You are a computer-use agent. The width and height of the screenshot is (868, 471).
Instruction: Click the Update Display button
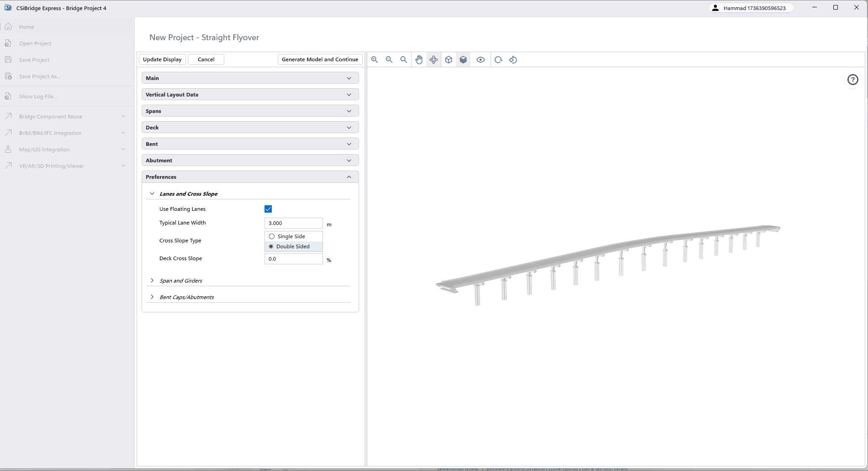click(x=162, y=59)
